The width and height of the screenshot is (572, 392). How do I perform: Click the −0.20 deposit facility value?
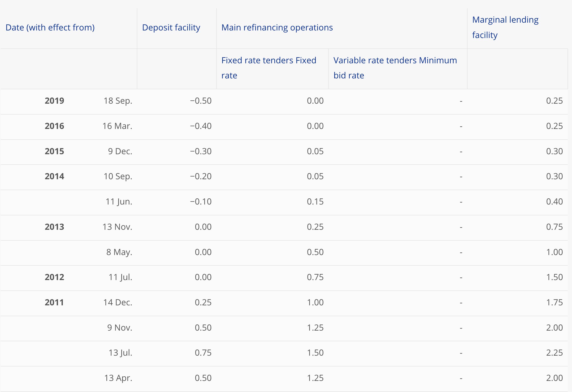tap(201, 176)
